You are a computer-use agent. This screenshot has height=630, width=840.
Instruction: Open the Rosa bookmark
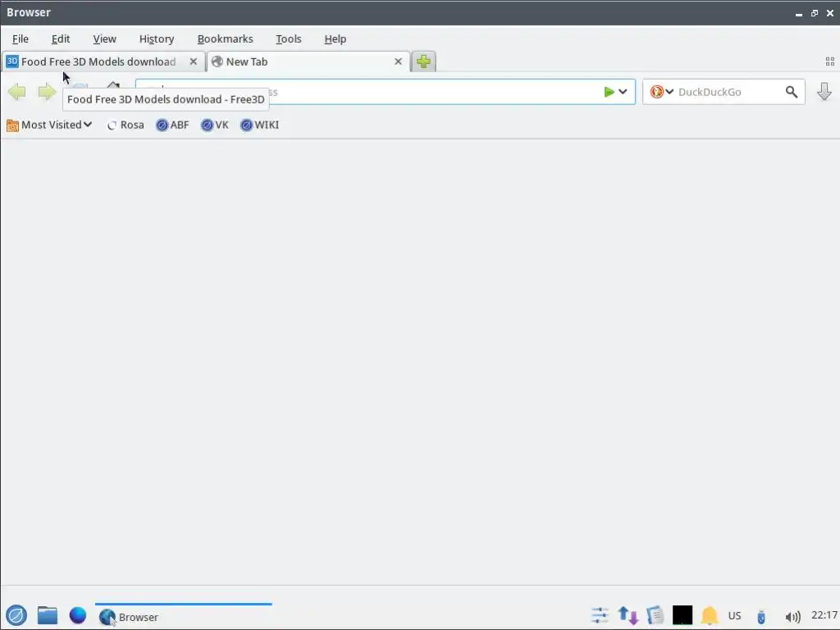coord(126,125)
